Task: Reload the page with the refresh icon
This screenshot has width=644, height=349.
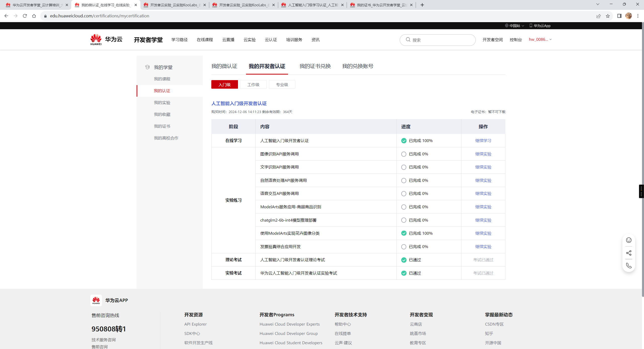Action: pos(25,16)
